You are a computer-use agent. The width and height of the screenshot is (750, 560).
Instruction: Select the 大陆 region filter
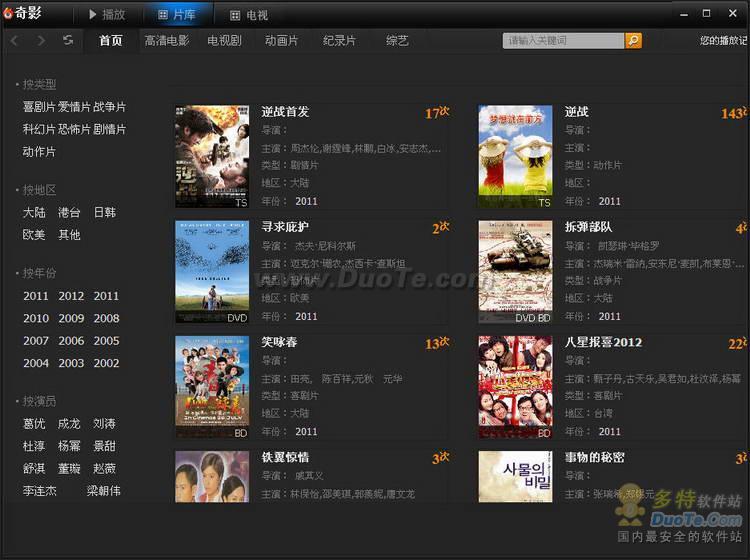[34, 212]
